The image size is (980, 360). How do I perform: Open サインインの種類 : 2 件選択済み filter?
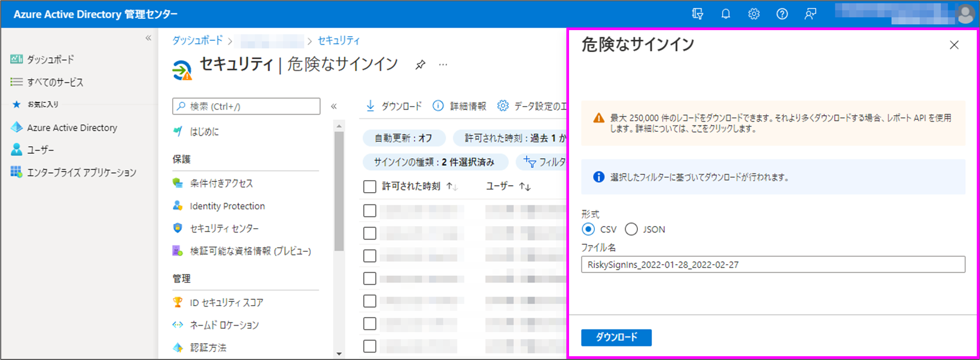435,162
